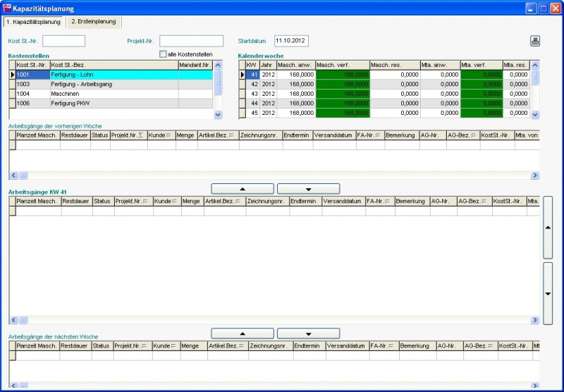Enable the 'alle Kostenstellen' checkbox
This screenshot has height=392, width=564.
click(163, 54)
